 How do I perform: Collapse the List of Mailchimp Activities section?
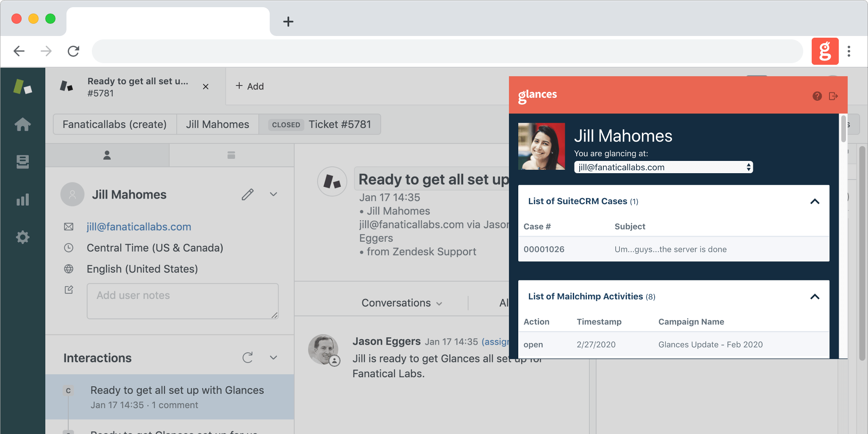[815, 297]
